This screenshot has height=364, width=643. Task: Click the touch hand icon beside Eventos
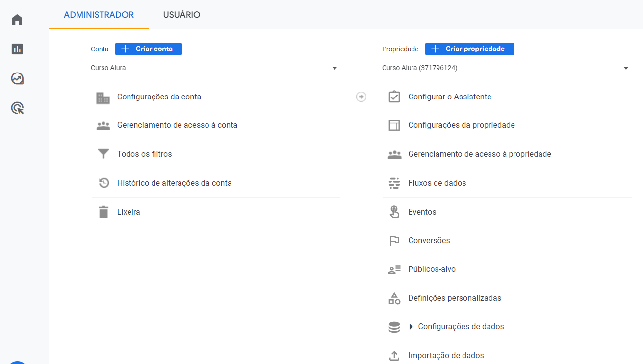pyautogui.click(x=394, y=212)
